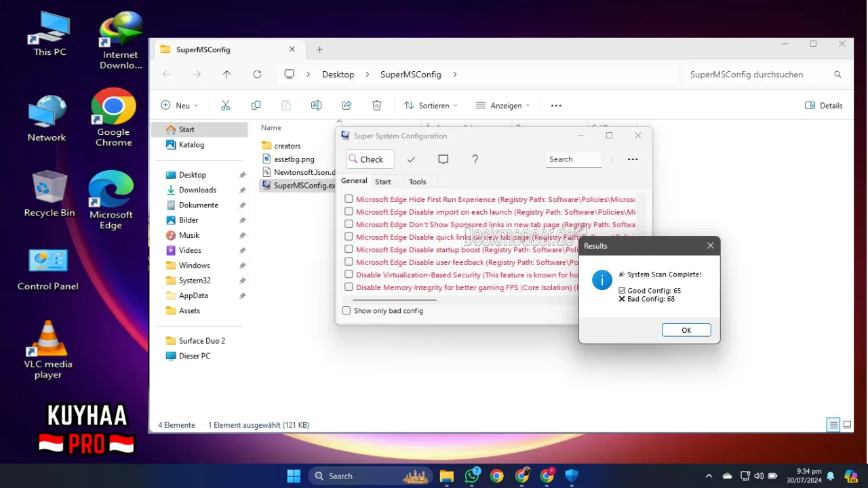The image size is (868, 488).
Task: Click the Cut scissors icon in File Explorer
Action: [x=226, y=105]
